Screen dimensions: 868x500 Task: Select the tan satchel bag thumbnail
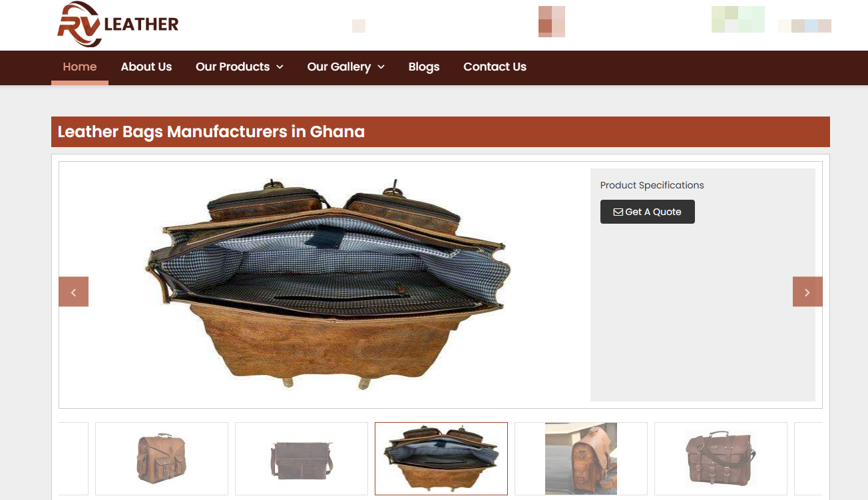click(162, 459)
